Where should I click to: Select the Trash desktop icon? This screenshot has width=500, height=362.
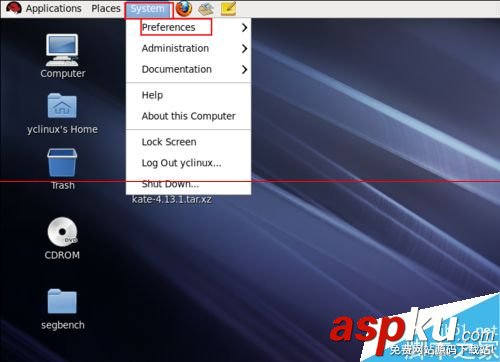(62, 162)
